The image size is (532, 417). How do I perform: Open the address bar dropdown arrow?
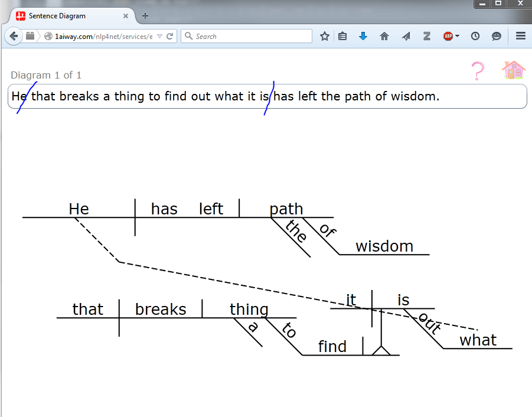(159, 36)
